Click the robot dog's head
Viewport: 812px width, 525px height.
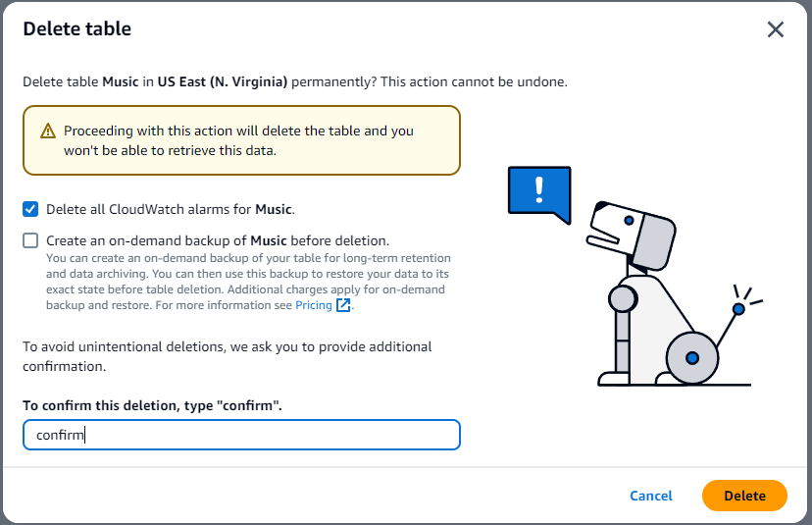click(x=633, y=228)
